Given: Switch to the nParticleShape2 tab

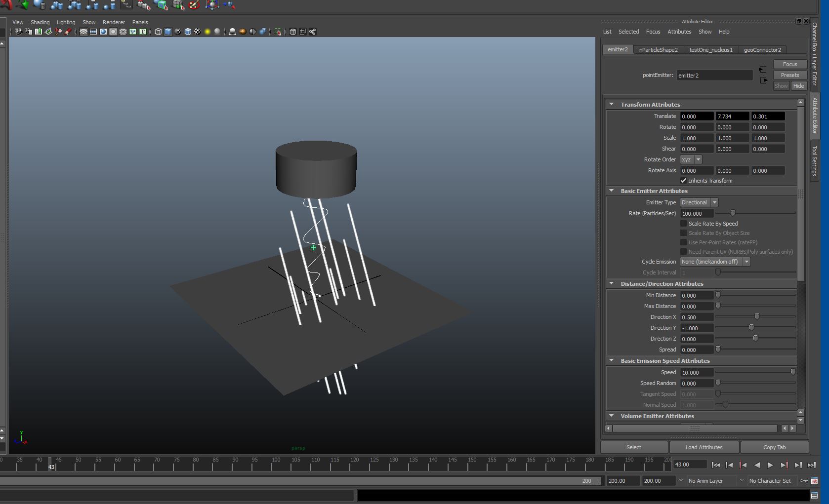Looking at the screenshot, I should [x=658, y=50].
